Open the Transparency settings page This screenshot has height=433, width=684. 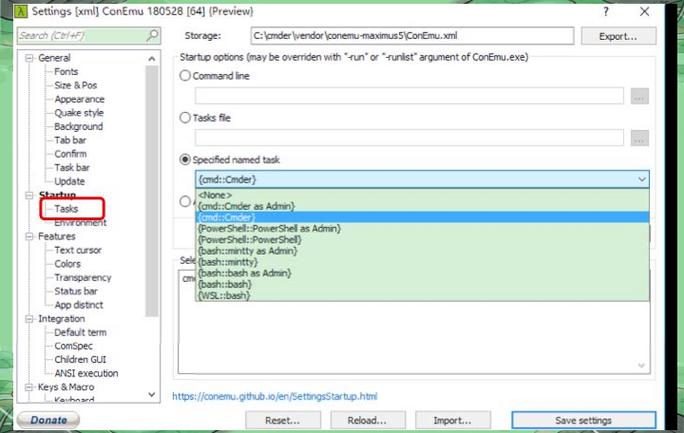(82, 278)
